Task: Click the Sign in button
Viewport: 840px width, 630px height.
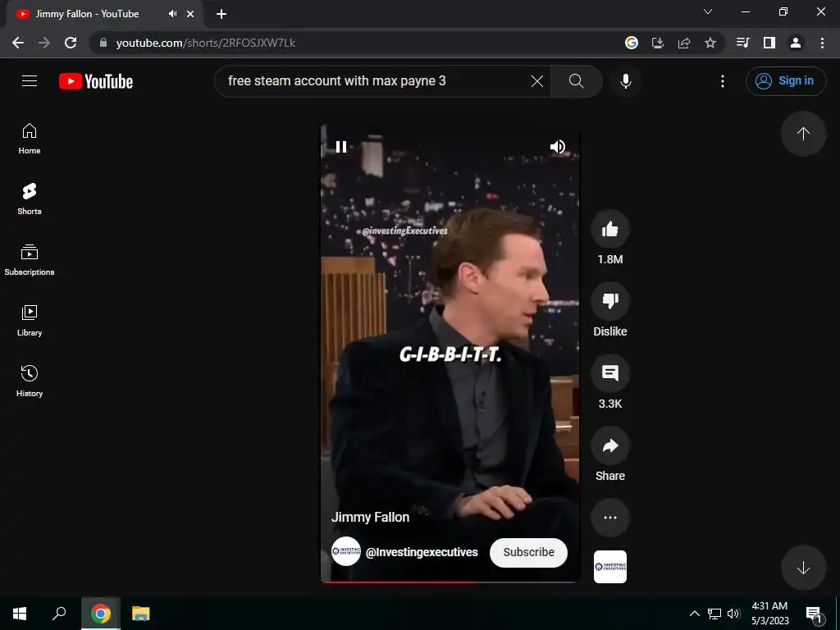Action: (x=785, y=81)
